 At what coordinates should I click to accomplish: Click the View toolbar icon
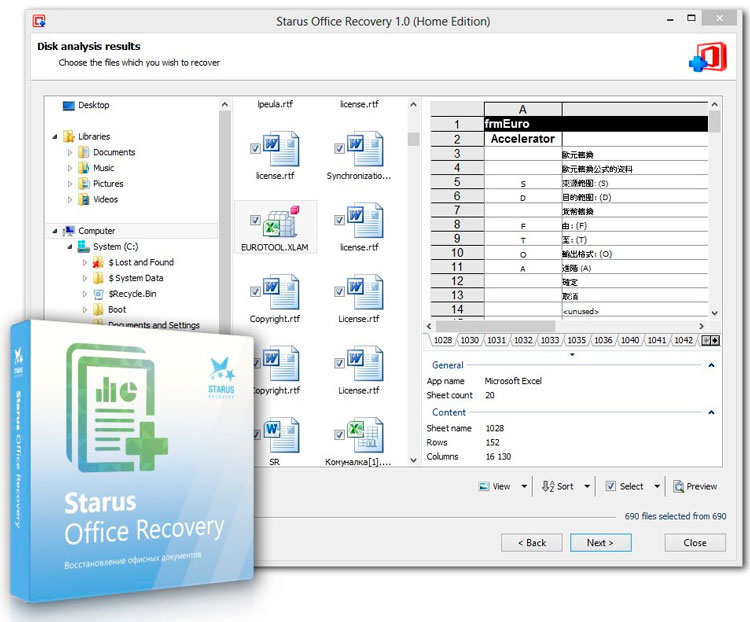click(x=484, y=487)
